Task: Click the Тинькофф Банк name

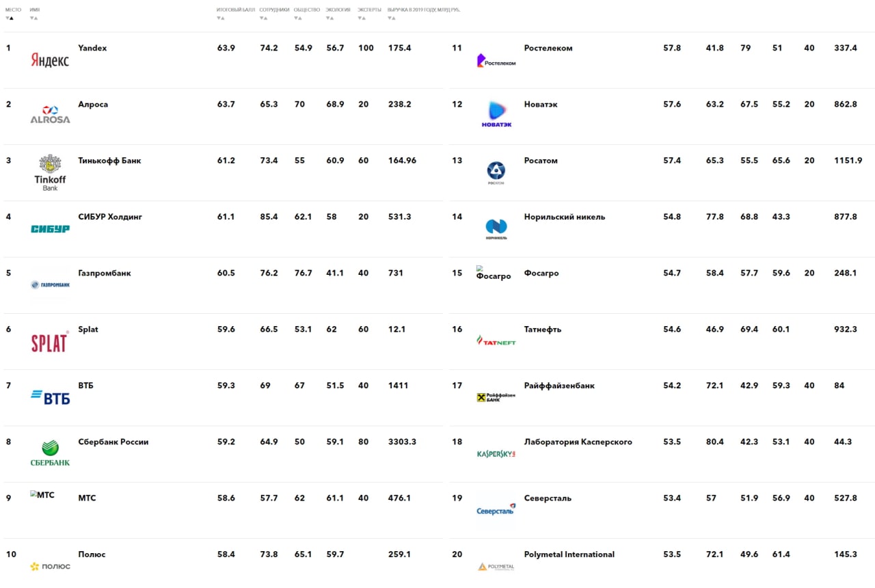Action: (x=109, y=161)
